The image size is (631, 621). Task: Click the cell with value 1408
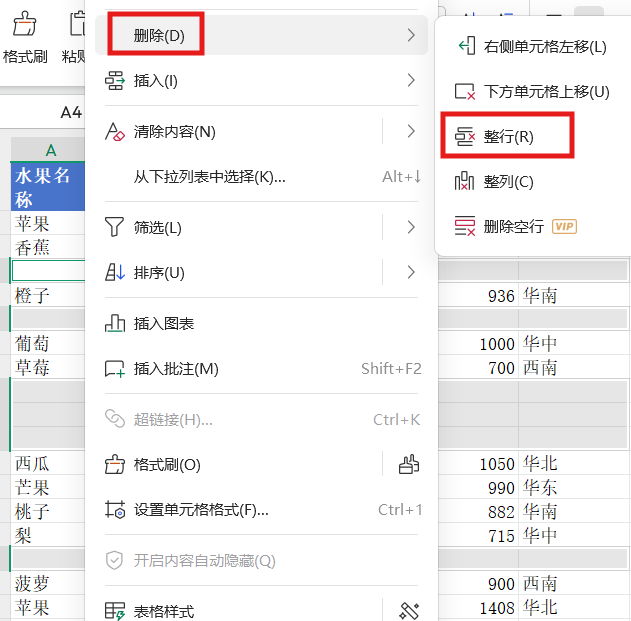(478, 607)
